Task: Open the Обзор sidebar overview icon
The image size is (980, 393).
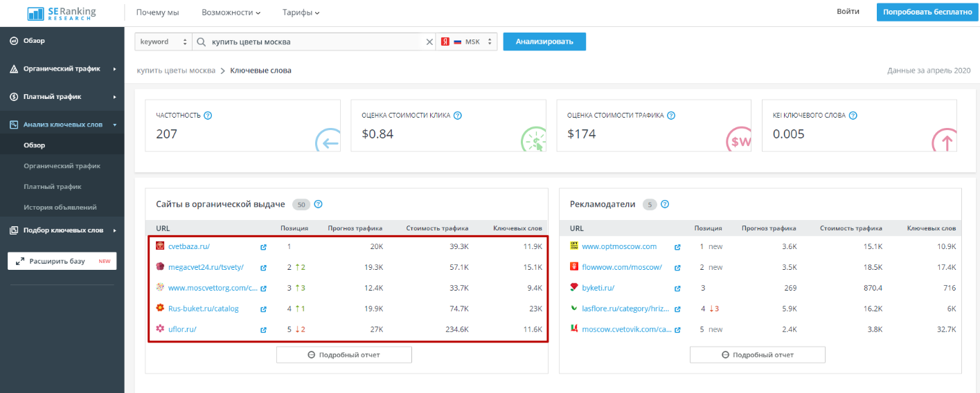Action: point(13,41)
